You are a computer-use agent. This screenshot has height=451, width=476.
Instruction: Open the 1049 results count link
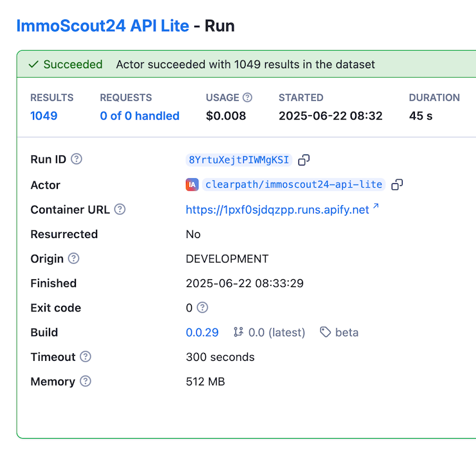tap(44, 116)
